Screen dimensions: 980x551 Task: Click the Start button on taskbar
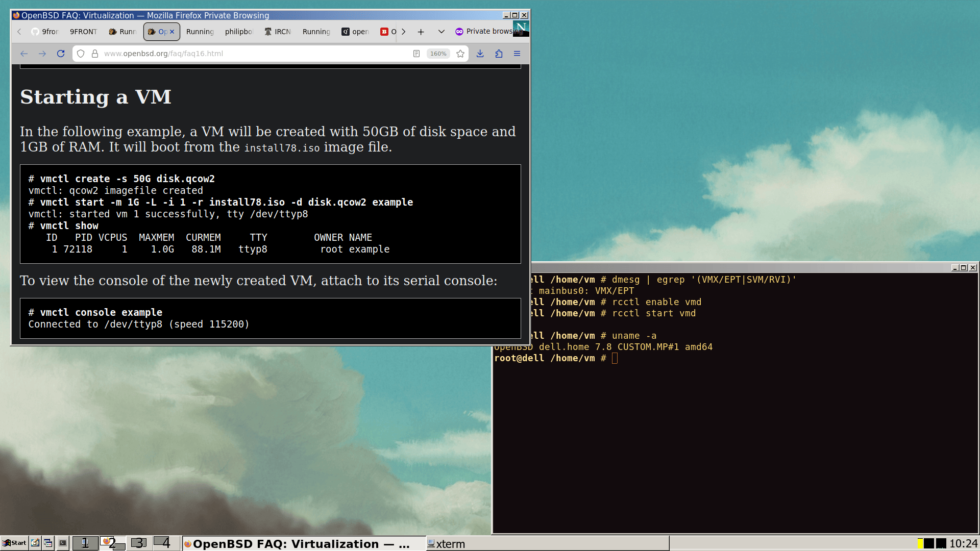pos(14,543)
